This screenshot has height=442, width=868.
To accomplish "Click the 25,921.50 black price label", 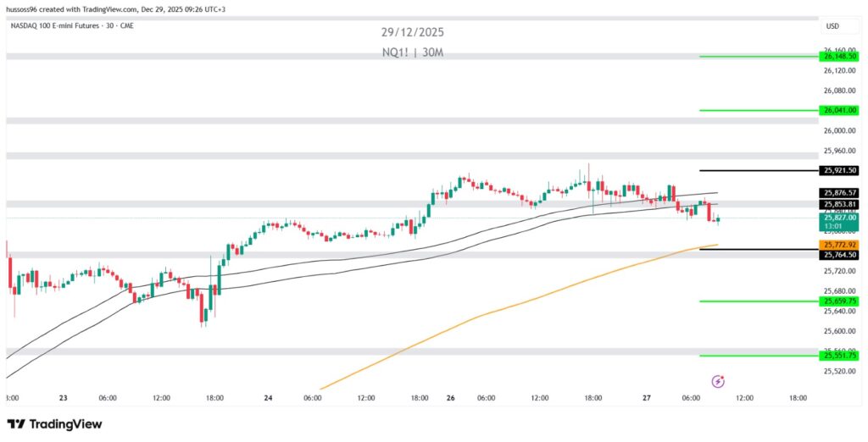I will pos(839,170).
